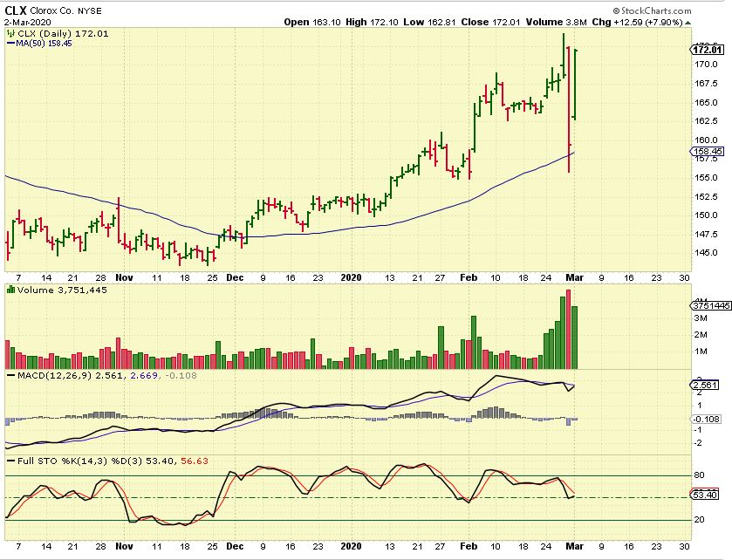Click the volume bars icon beside Volume 3,751,445

coord(10,290)
